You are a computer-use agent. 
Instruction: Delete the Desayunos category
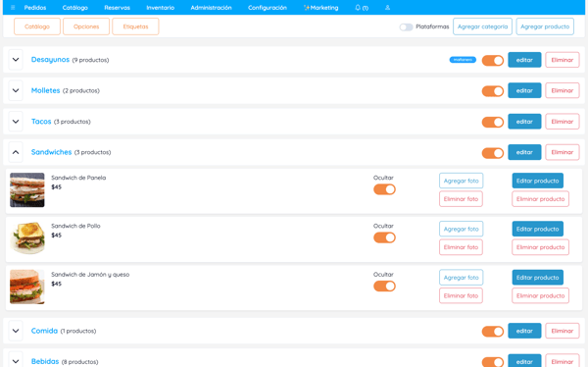pos(563,60)
